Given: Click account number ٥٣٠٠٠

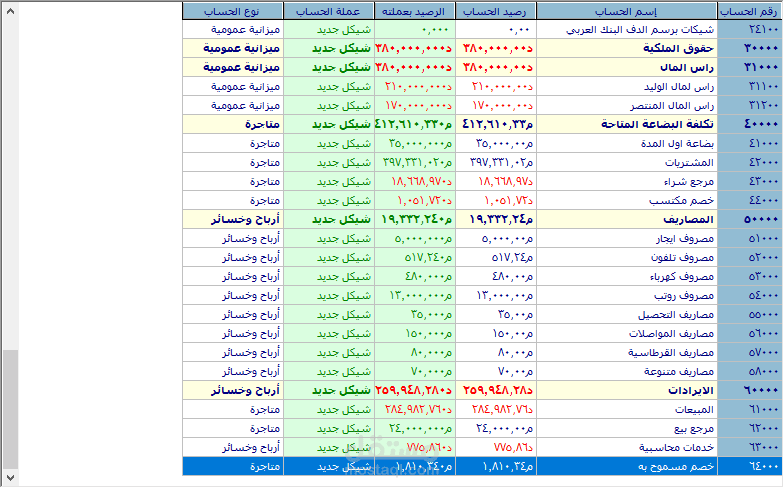Looking at the screenshot, I should pos(750,277).
